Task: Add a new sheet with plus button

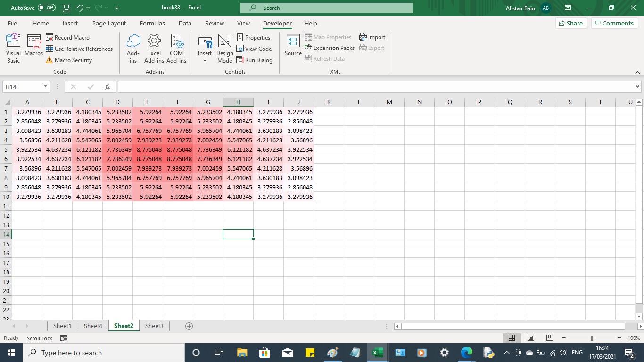Action: click(189, 326)
